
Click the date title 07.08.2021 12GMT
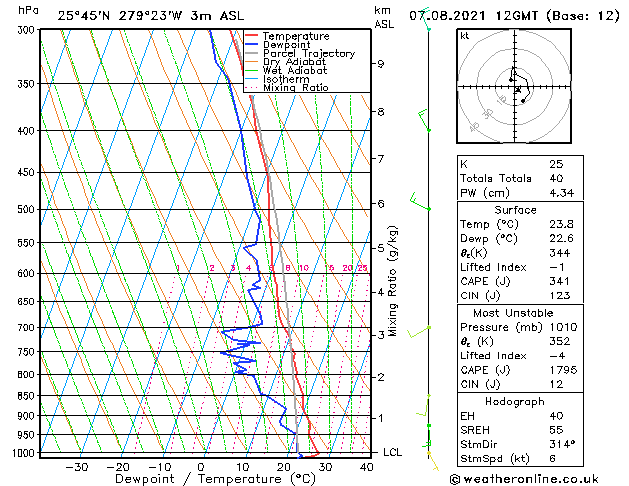point(474,16)
